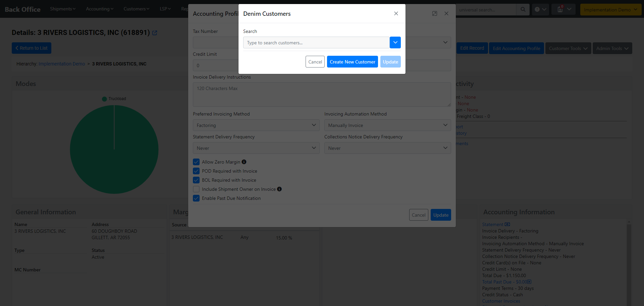
Task: Click Cancel in Accounting Profile modal
Action: (x=419, y=215)
